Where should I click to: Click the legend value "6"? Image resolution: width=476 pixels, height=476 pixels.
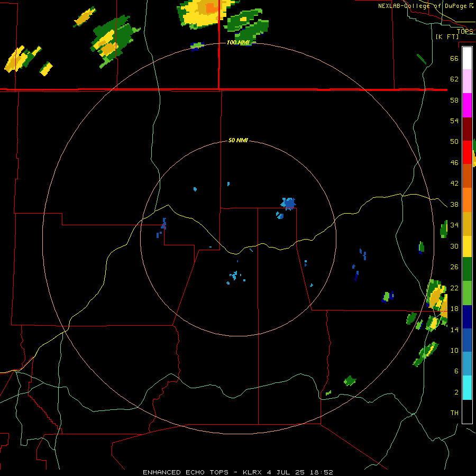click(456, 371)
